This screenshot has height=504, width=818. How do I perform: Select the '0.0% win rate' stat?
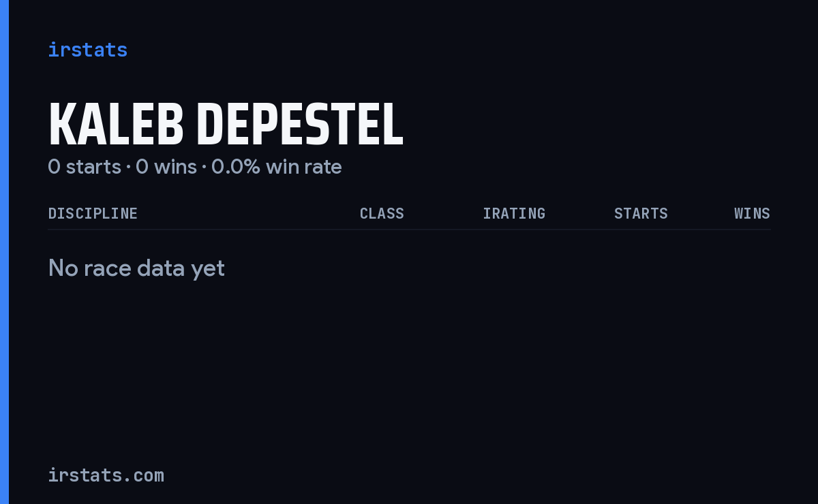pos(277,167)
